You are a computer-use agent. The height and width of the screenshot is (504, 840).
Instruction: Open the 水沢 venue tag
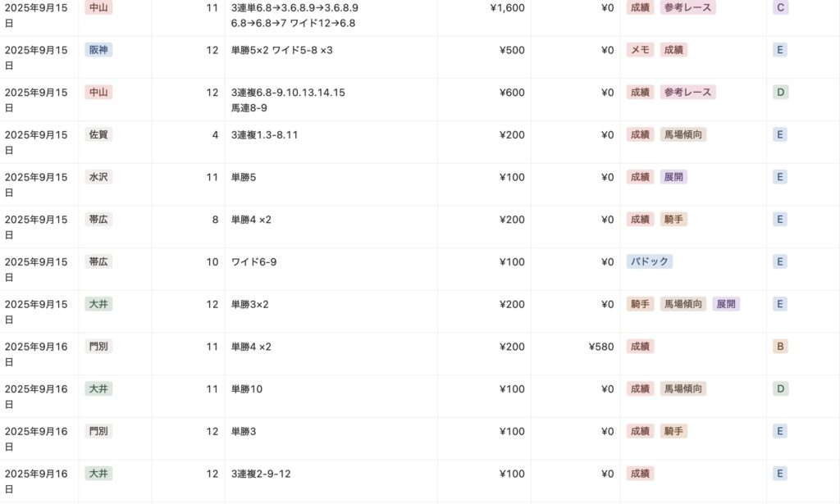pyautogui.click(x=98, y=177)
